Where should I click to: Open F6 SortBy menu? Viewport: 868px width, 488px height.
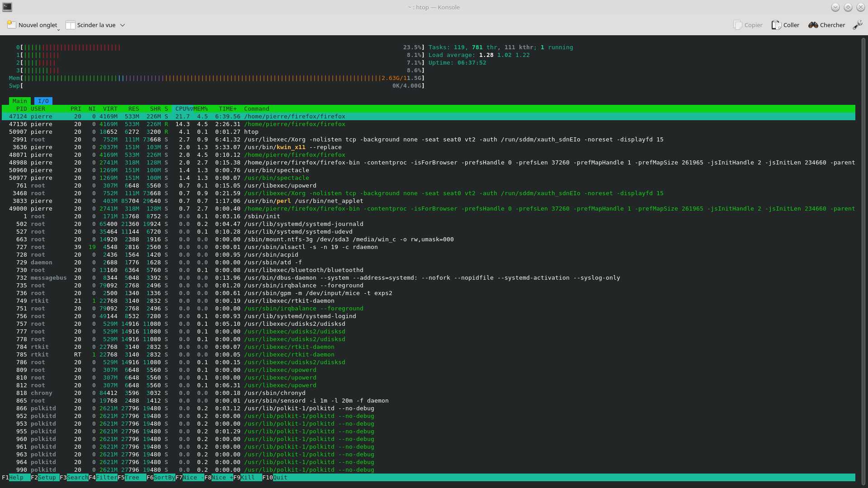(161, 477)
